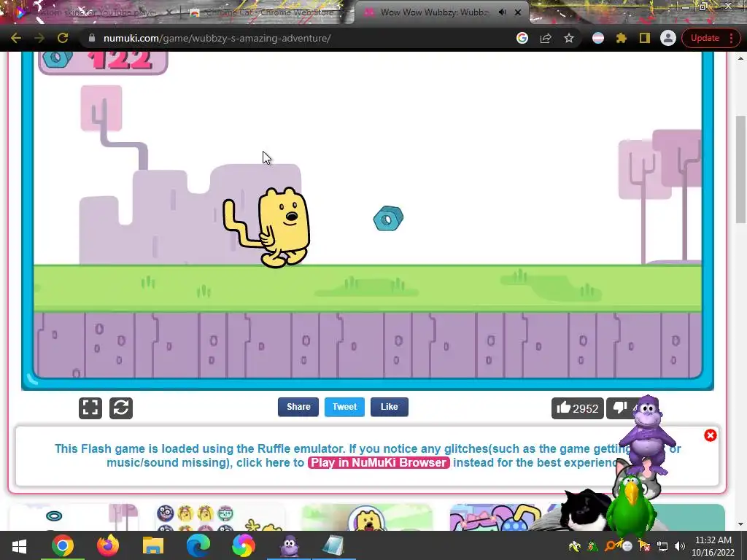Click the Like button

click(390, 407)
